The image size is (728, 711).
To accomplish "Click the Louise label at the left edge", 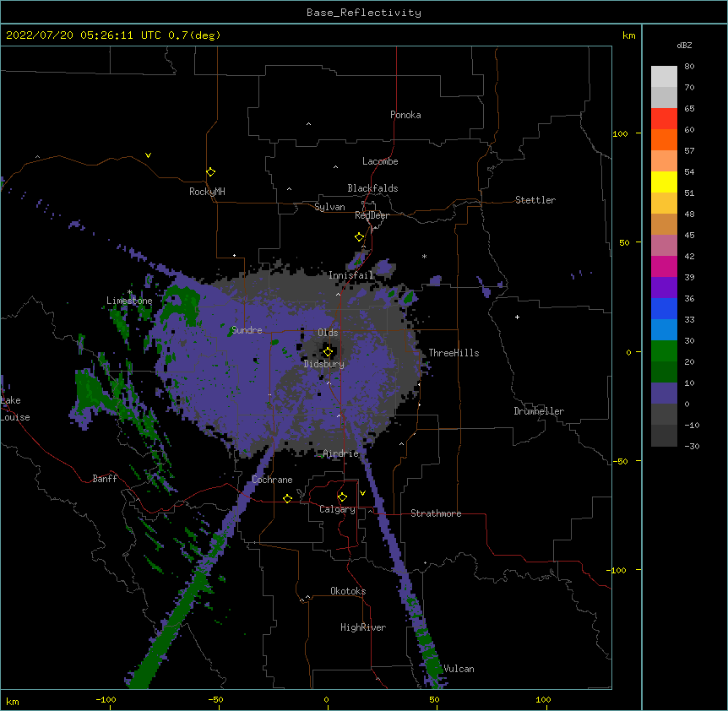I will click(x=15, y=417).
